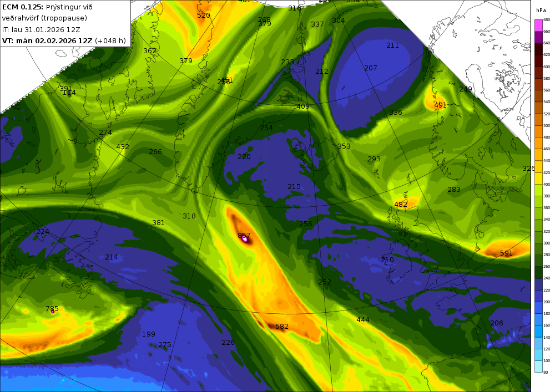Click the 337 value near top

[x=317, y=24]
